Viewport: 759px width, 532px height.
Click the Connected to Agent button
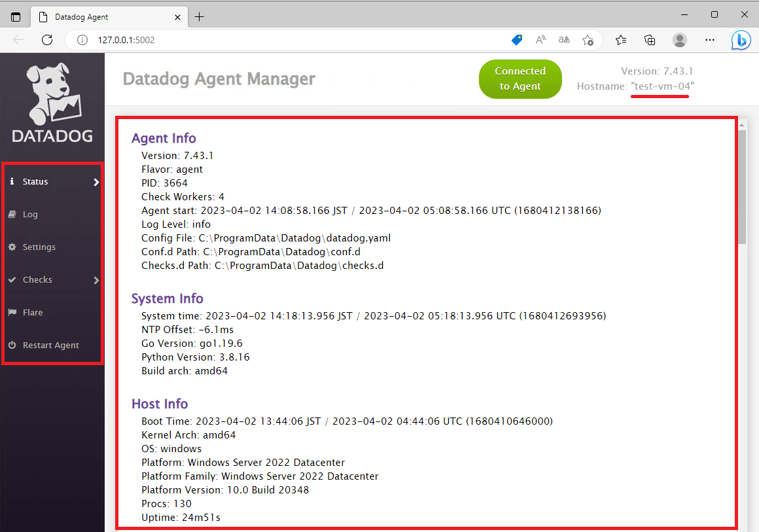coord(520,79)
